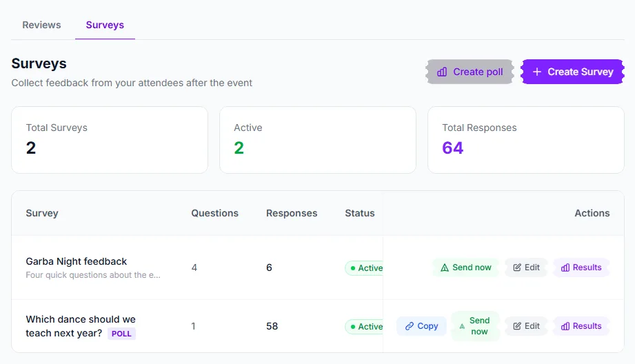Click the Total Surveys card

[x=110, y=140]
